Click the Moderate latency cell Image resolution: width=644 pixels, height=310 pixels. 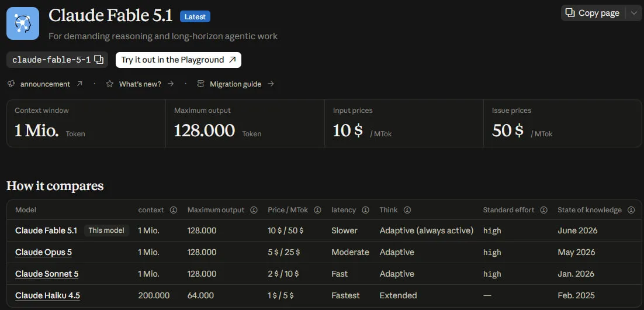coord(350,252)
